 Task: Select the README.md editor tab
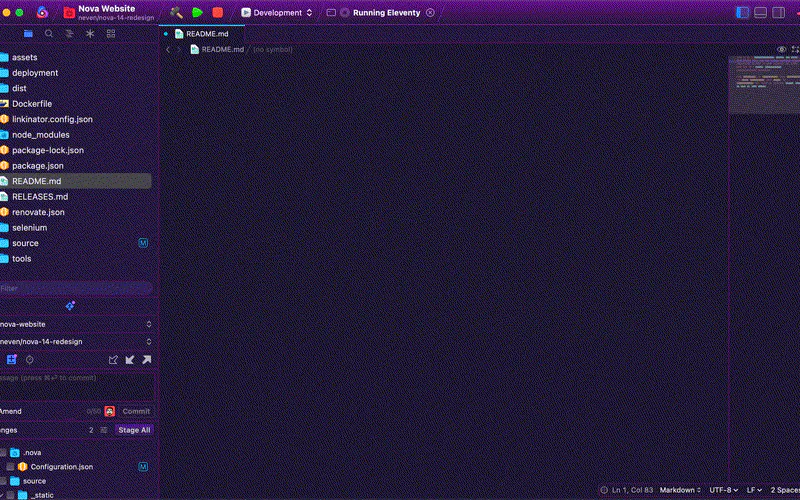coord(202,34)
